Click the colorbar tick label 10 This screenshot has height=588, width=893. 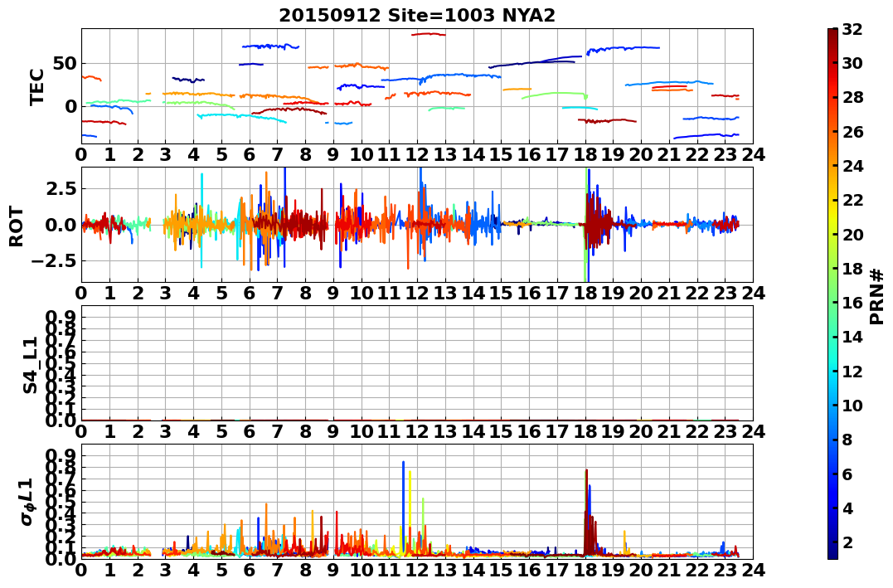tap(852, 405)
